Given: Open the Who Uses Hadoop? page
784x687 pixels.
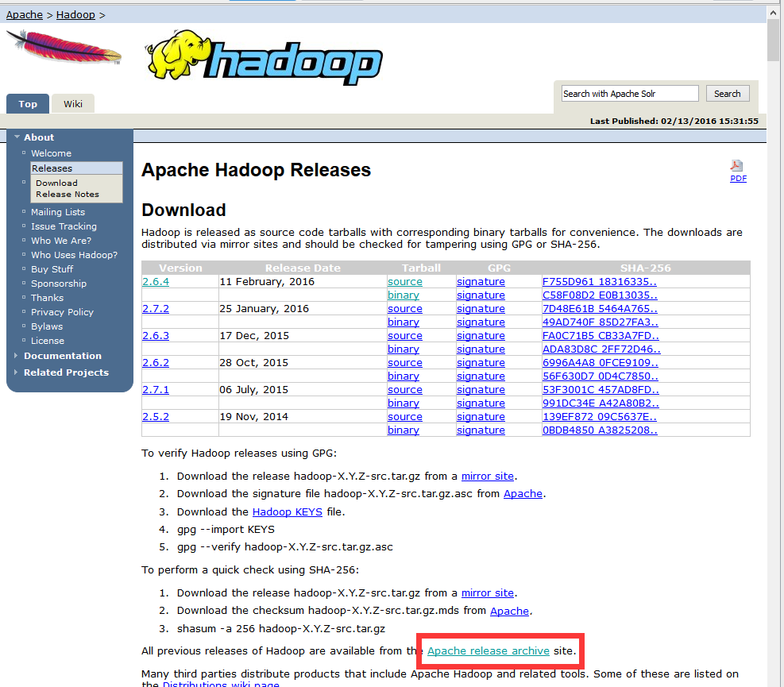Looking at the screenshot, I should pos(74,254).
